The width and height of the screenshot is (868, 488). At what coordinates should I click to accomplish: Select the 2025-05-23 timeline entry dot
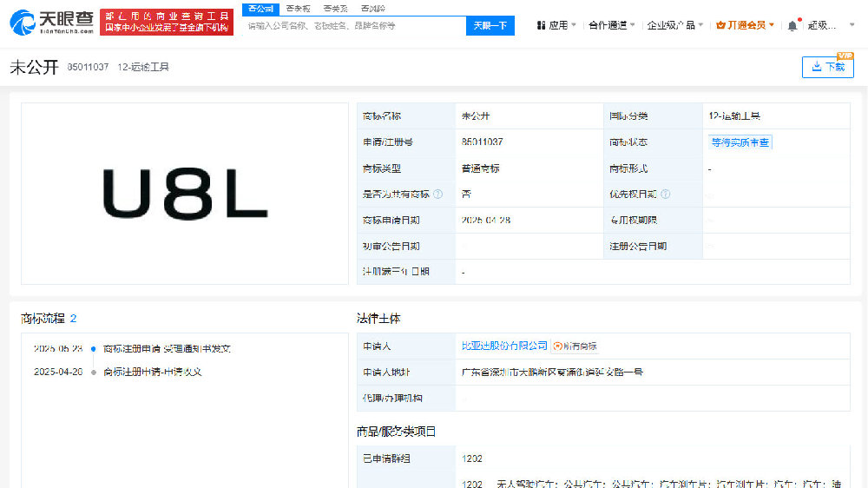click(x=94, y=349)
